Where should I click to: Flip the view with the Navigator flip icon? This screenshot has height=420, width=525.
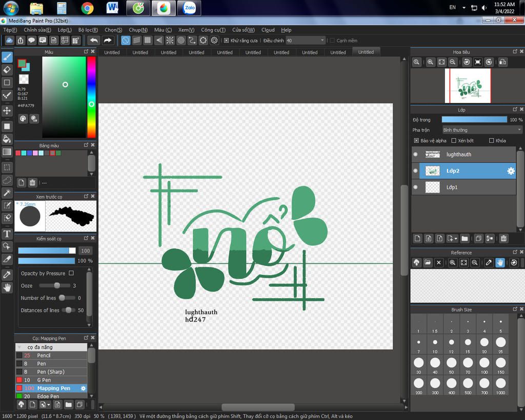coord(502,62)
